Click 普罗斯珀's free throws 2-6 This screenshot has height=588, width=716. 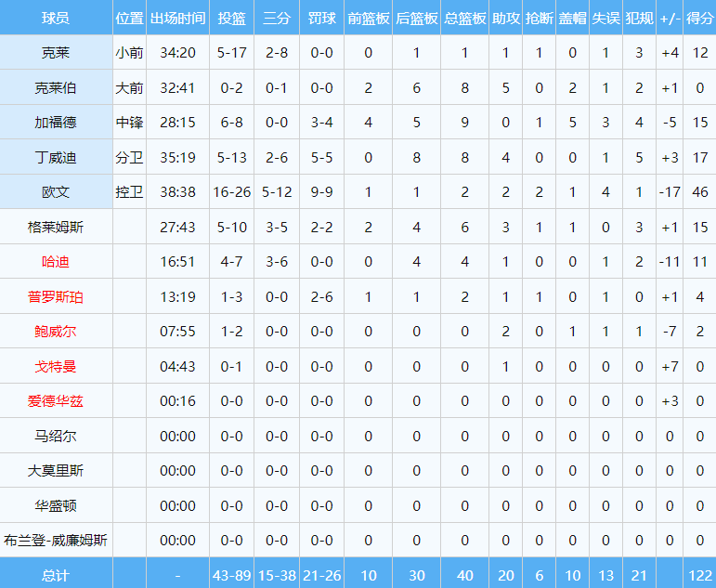pyautogui.click(x=322, y=297)
